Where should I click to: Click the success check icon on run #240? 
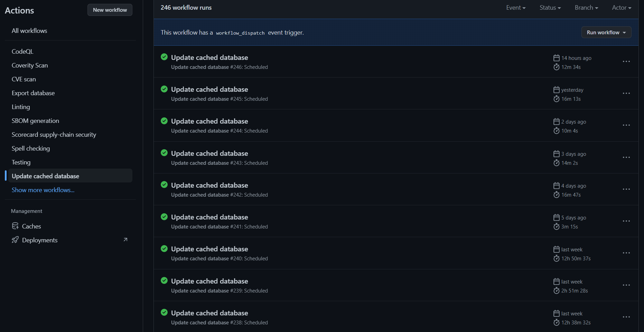(164, 249)
